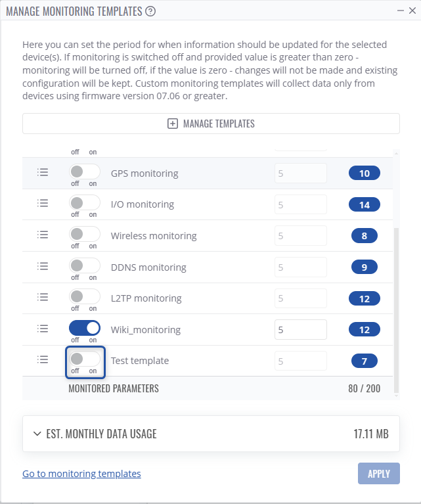This screenshot has width=421, height=504.
Task: Click the help icon beside Manage Monitoring Templates
Action: [x=150, y=11]
